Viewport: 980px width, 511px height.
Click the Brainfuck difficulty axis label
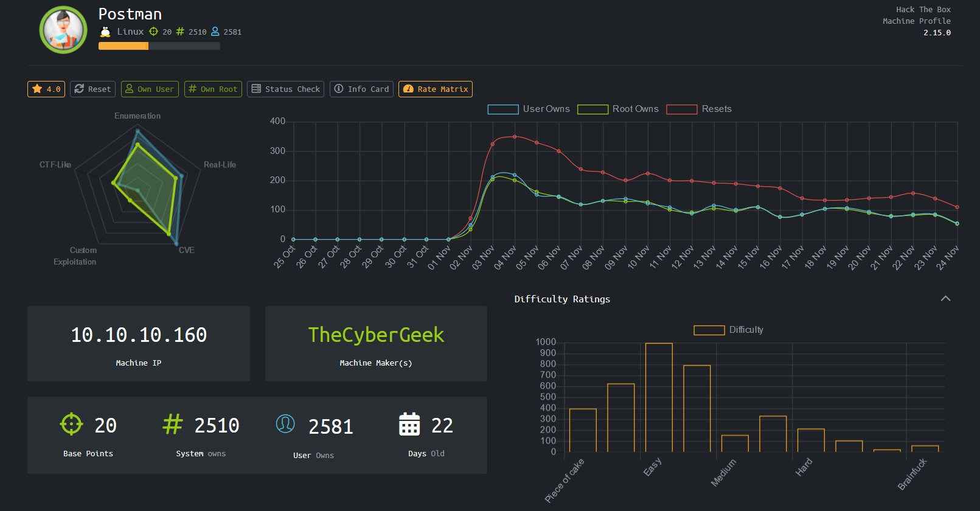(x=912, y=474)
